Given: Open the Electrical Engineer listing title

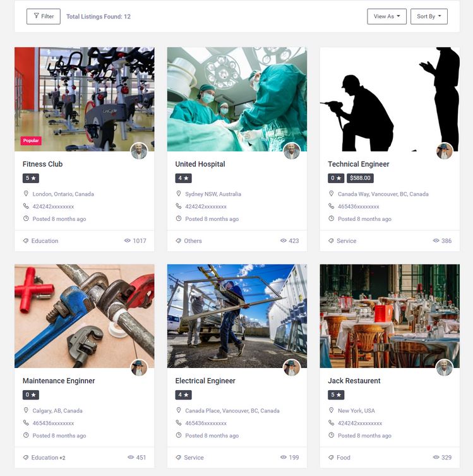Looking at the screenshot, I should coord(205,381).
